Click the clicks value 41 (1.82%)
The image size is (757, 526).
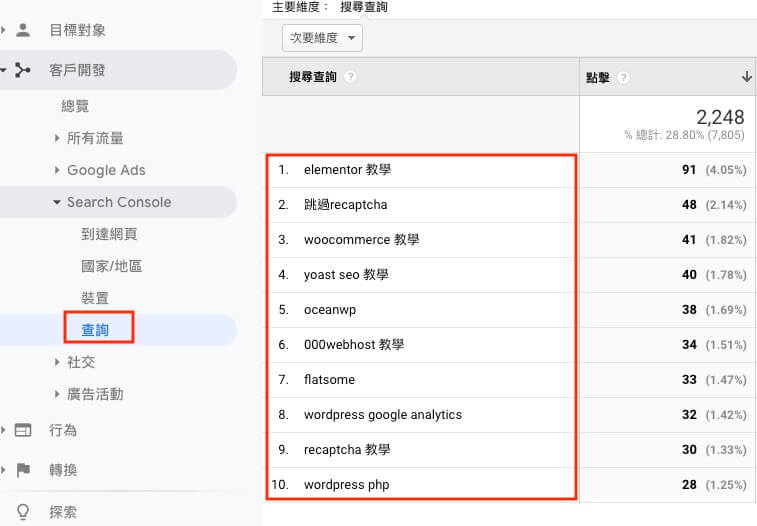point(714,240)
